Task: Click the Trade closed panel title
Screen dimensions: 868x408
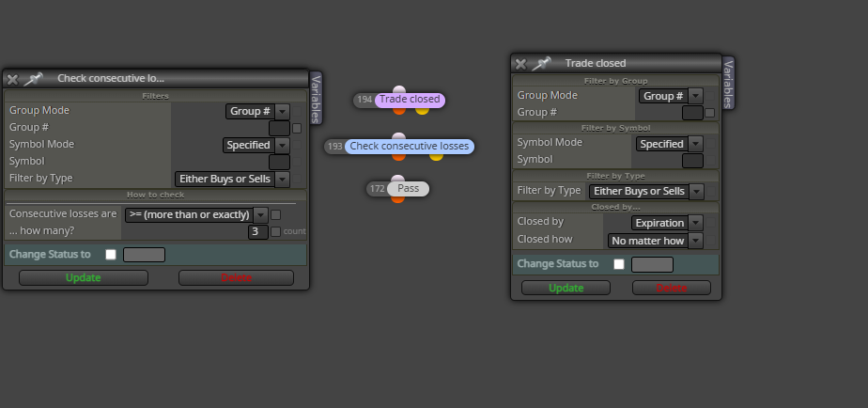Action: 595,63
